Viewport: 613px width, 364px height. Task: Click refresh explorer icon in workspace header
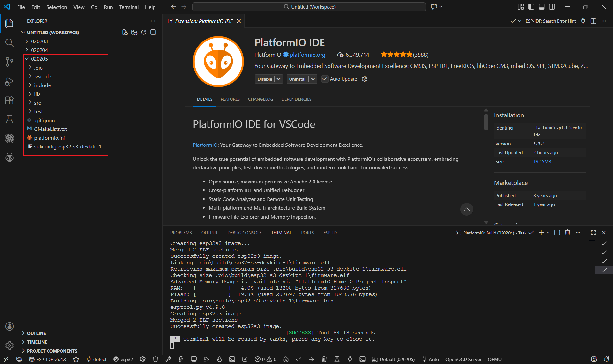point(144,32)
